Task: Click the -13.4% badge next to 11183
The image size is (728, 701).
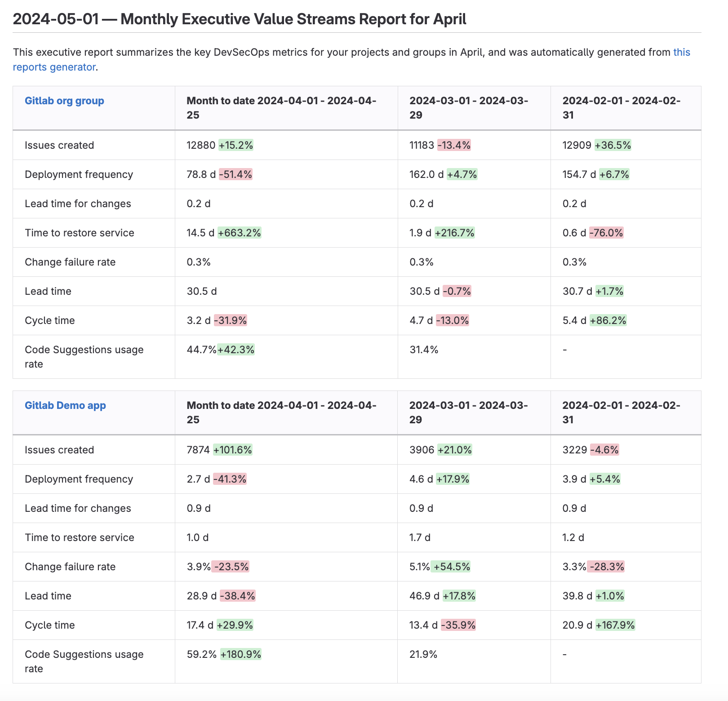Action: (x=454, y=145)
